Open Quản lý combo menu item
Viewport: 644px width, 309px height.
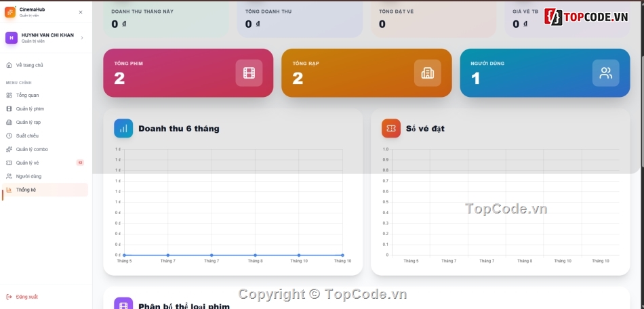(x=45, y=149)
